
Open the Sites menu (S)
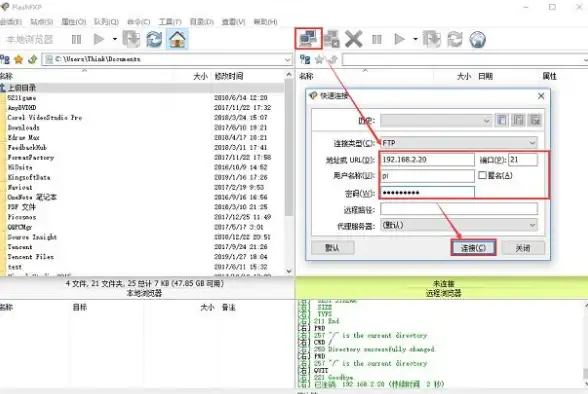coord(42,22)
